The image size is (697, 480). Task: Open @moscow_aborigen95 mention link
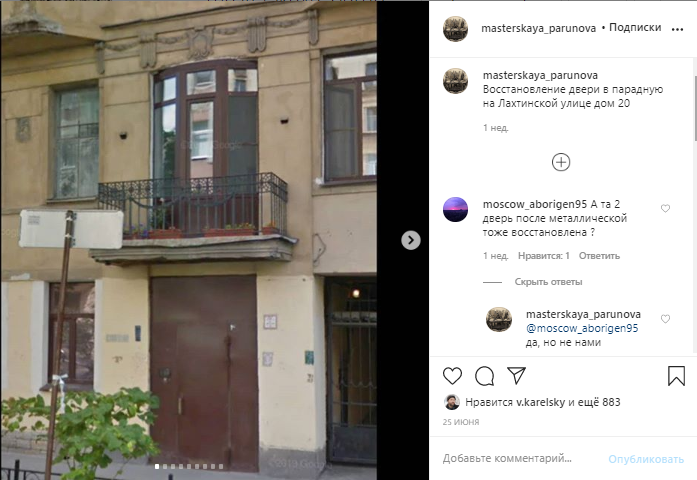click(582, 328)
